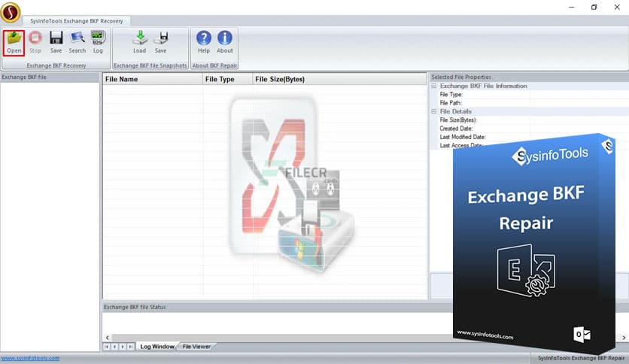Sort by File Size(Bytes) column header
Viewport: 629px width, 364px height.
(339, 79)
